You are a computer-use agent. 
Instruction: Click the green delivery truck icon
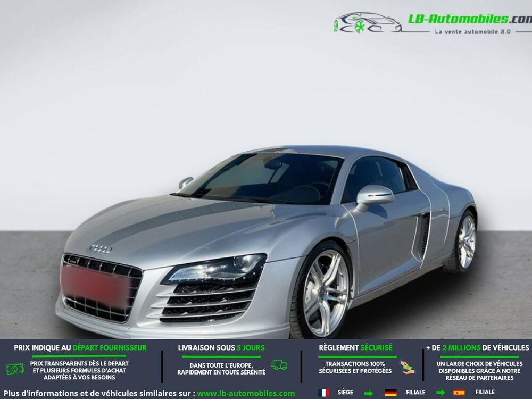tap(279, 365)
